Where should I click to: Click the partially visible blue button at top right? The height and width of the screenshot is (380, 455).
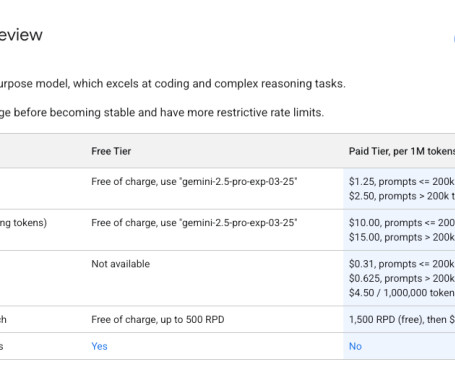[x=454, y=39]
